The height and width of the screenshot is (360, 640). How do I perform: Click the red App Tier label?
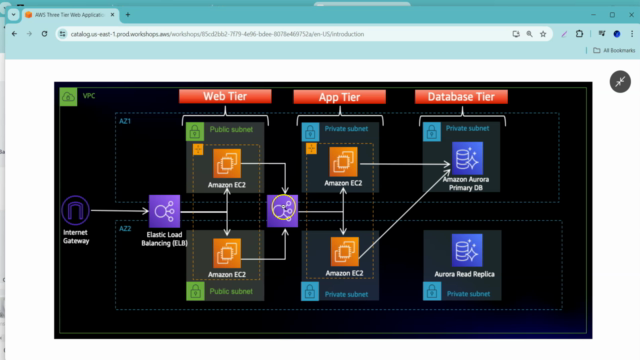(x=339, y=97)
